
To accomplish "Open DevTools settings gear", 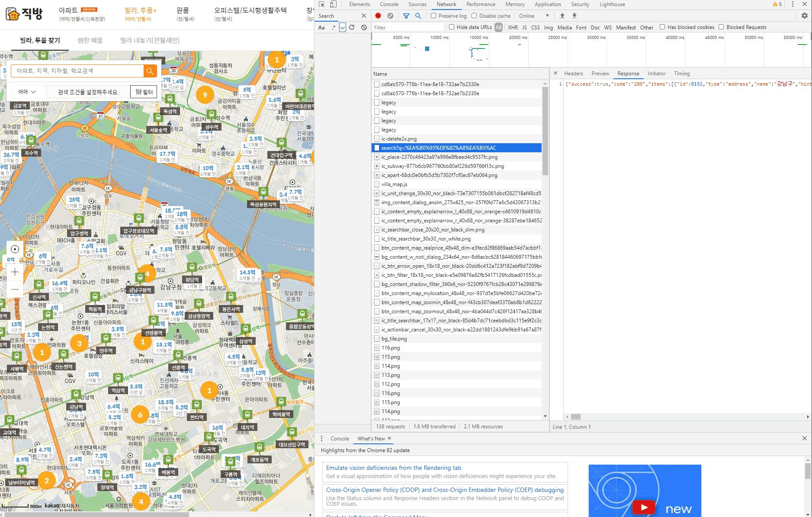I will [804, 16].
